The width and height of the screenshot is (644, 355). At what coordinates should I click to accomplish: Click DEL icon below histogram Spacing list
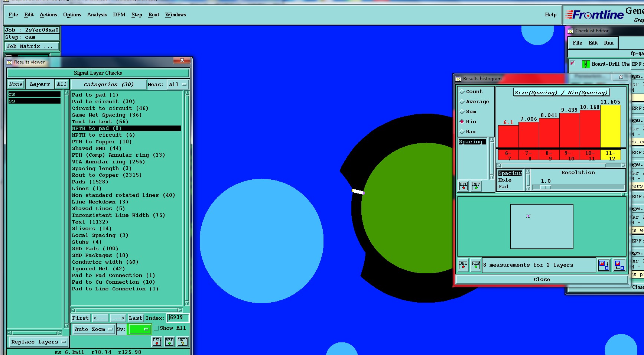click(464, 186)
